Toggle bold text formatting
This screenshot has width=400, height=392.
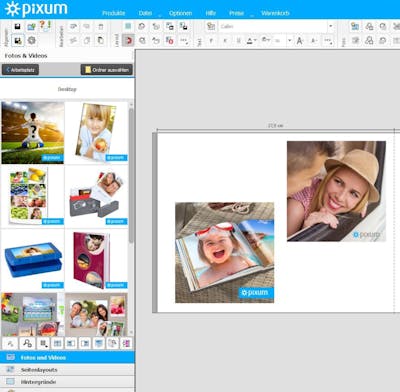[x=211, y=41]
